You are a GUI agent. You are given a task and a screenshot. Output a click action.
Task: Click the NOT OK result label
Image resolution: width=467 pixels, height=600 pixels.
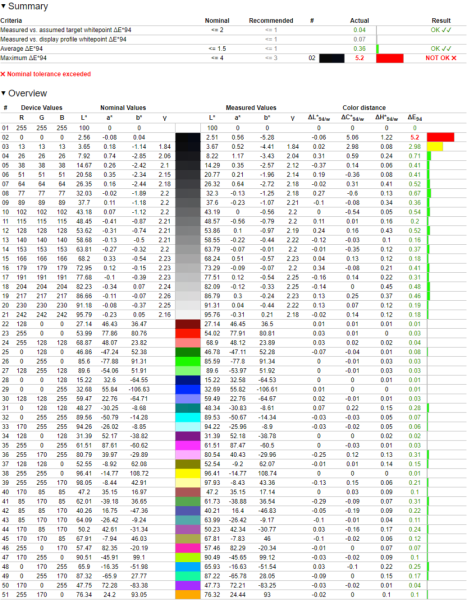click(441, 58)
